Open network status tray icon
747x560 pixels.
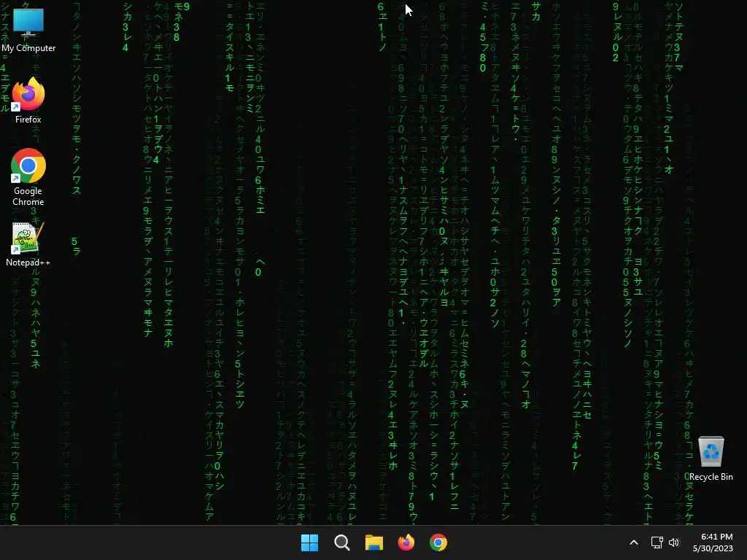click(x=657, y=542)
